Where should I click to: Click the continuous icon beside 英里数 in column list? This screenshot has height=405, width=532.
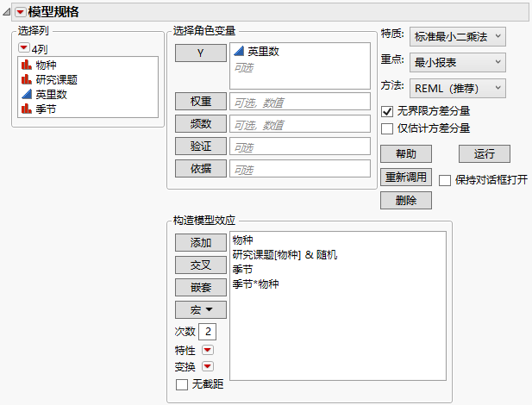click(26, 94)
